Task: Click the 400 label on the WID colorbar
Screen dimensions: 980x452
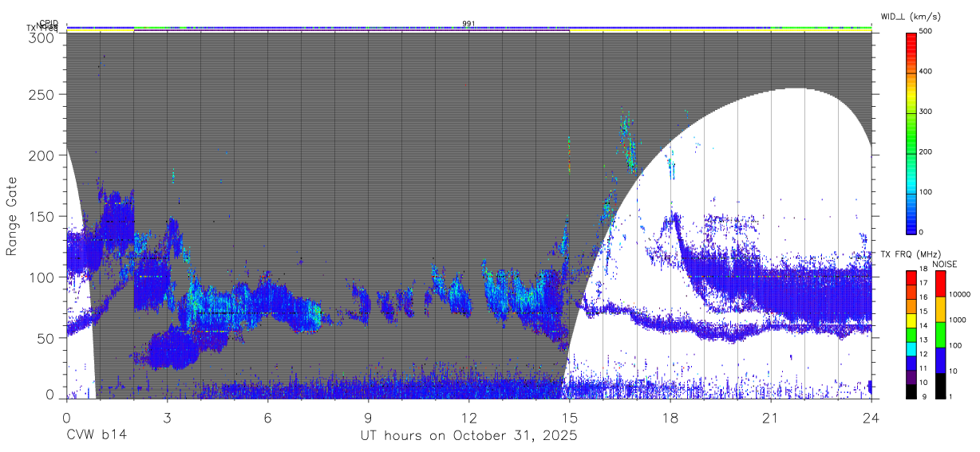Action: pyautogui.click(x=927, y=72)
